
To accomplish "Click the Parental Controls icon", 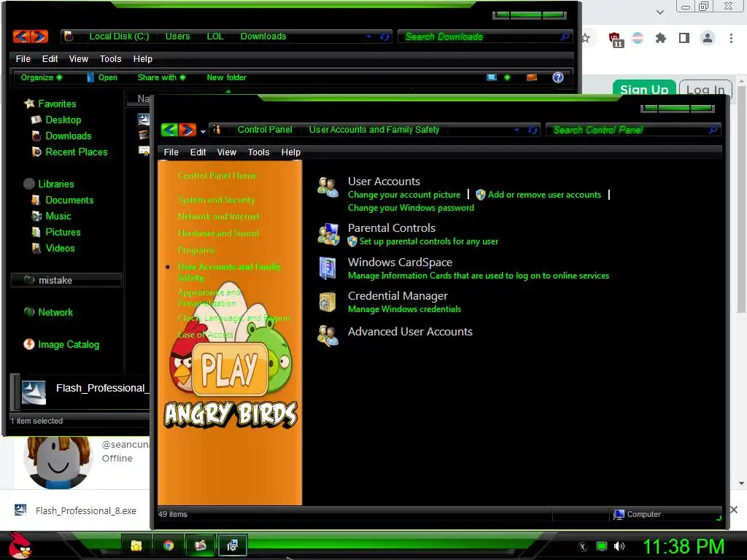I will (328, 234).
